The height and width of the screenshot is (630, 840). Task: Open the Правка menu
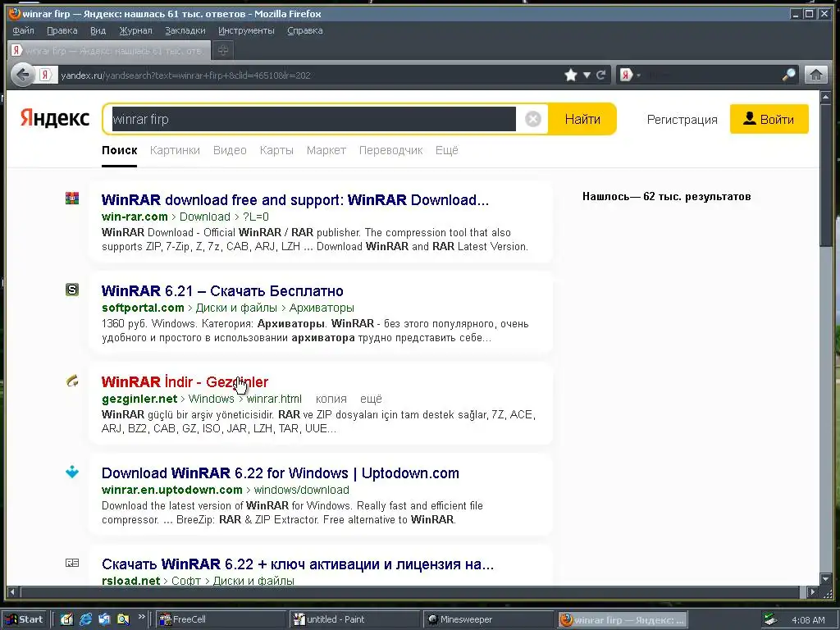62,30
